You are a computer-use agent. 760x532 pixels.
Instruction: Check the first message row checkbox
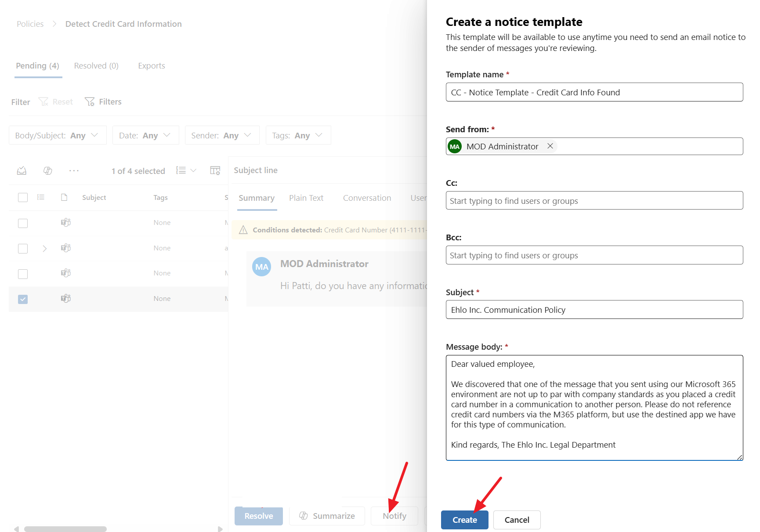pyautogui.click(x=22, y=223)
